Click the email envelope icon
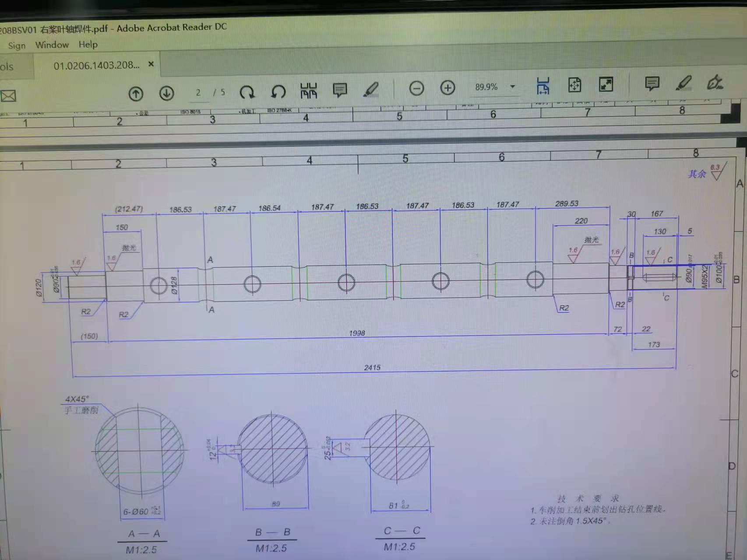Screen dimensions: 747x560 (x=8, y=96)
